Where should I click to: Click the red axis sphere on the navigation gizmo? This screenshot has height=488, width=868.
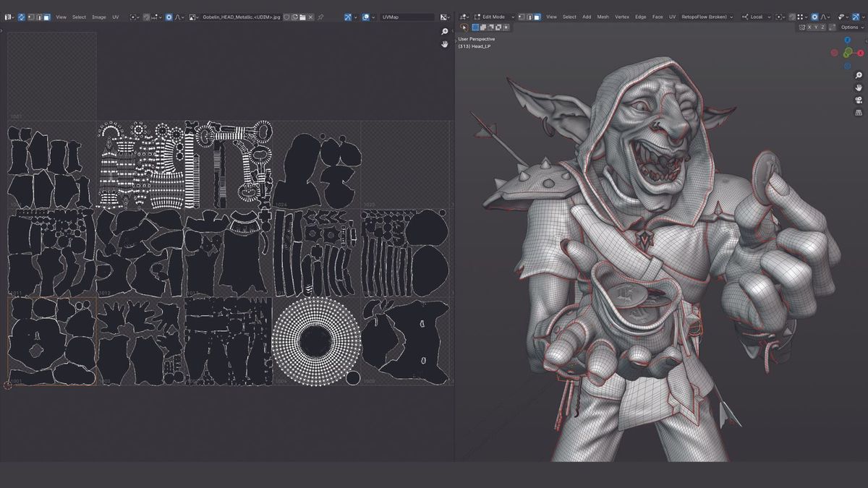860,53
